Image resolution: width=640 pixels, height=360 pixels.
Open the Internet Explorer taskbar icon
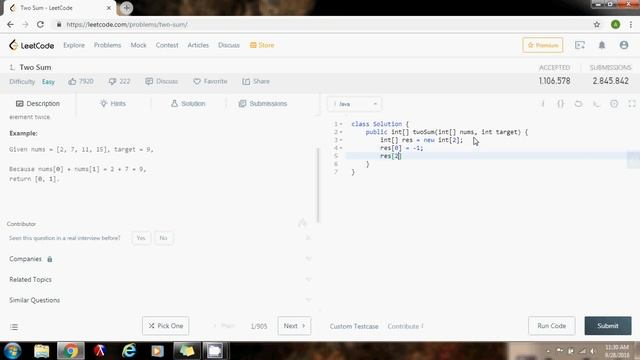tap(129, 351)
